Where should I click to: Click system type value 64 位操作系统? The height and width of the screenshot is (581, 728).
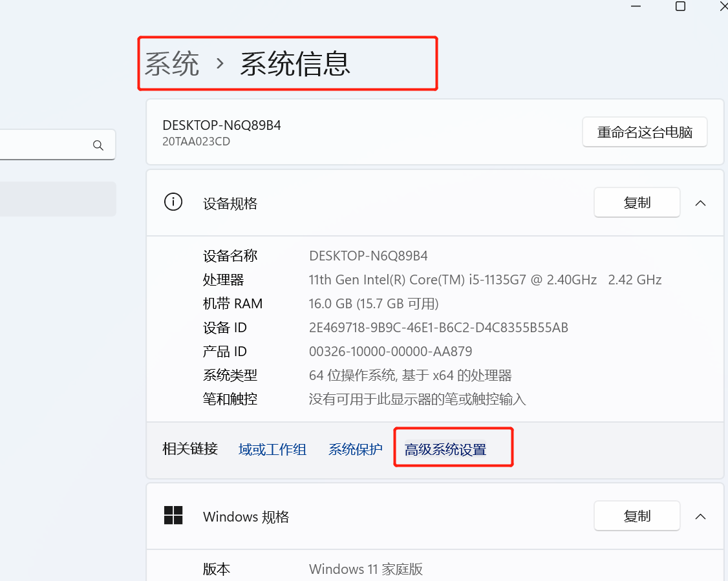pos(411,375)
